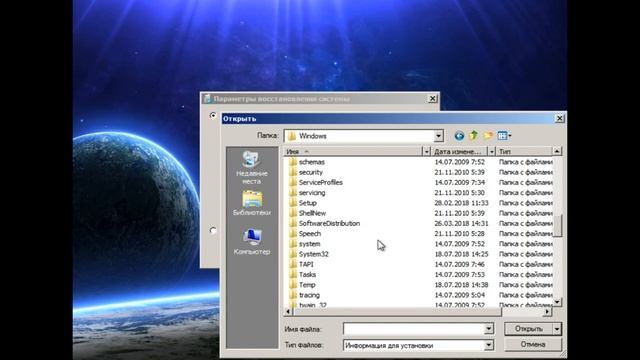Select the second radio button in recovery options

(x=213, y=230)
